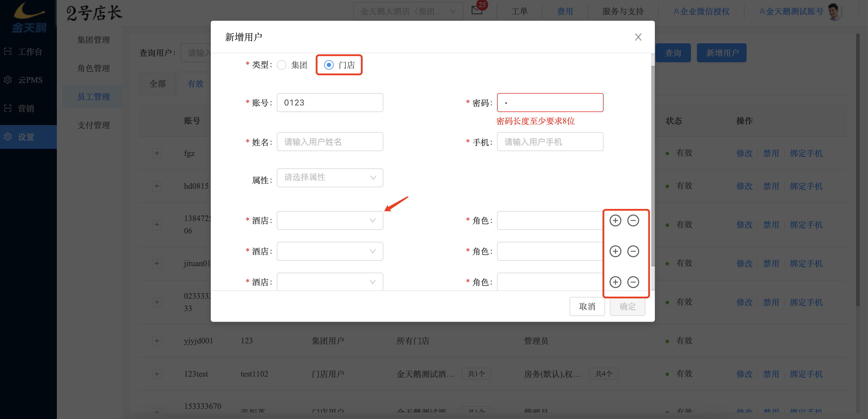Image resolution: width=868 pixels, height=419 pixels.
Task: Click 禁用 in the fgz row
Action: (x=771, y=153)
